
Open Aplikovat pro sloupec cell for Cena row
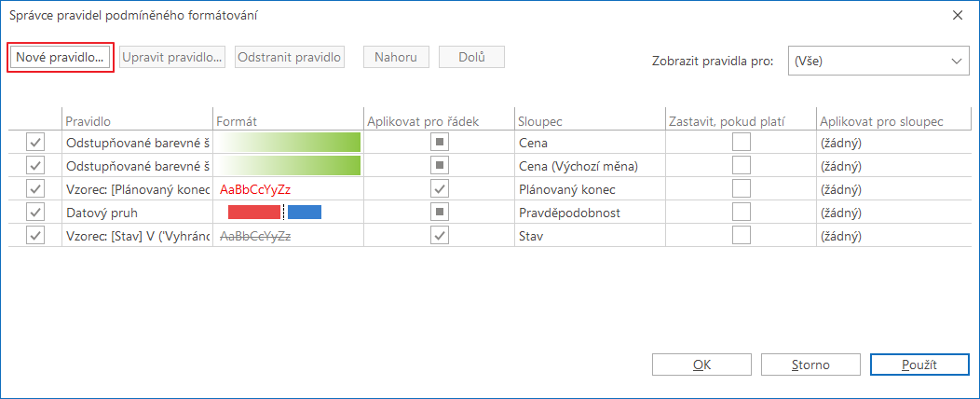point(893,144)
